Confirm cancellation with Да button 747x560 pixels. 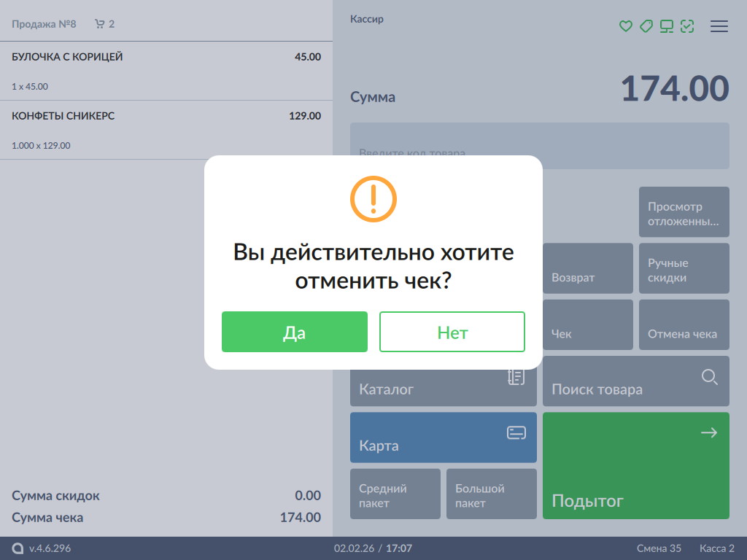pos(294,332)
